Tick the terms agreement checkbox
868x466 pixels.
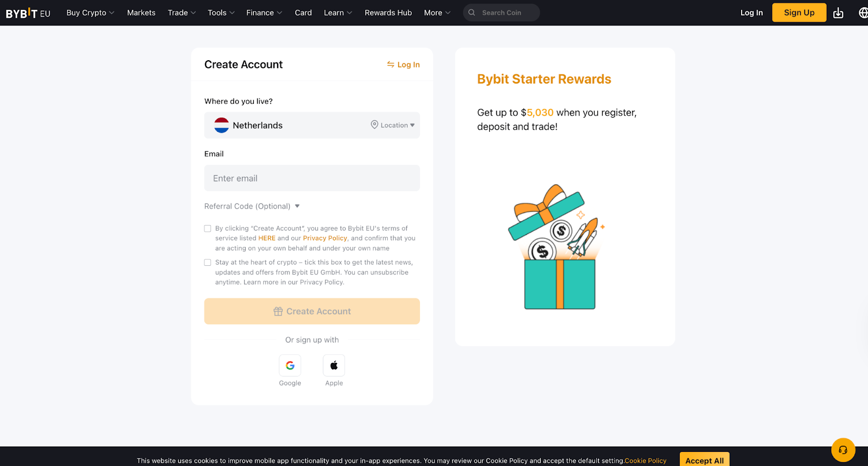click(208, 228)
